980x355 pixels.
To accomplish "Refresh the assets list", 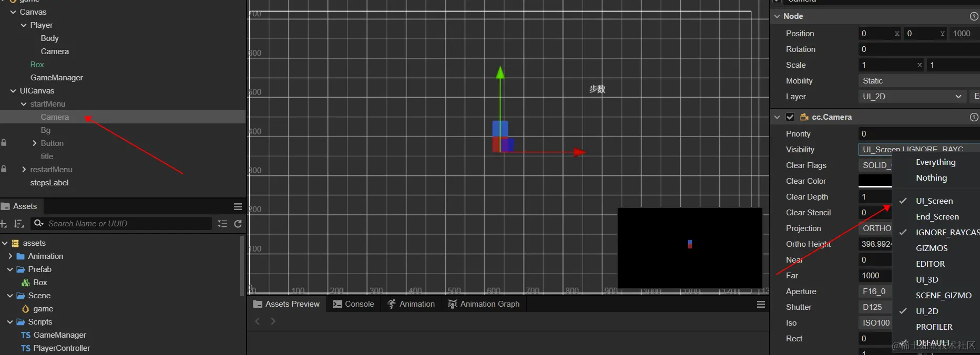I will click(x=238, y=224).
